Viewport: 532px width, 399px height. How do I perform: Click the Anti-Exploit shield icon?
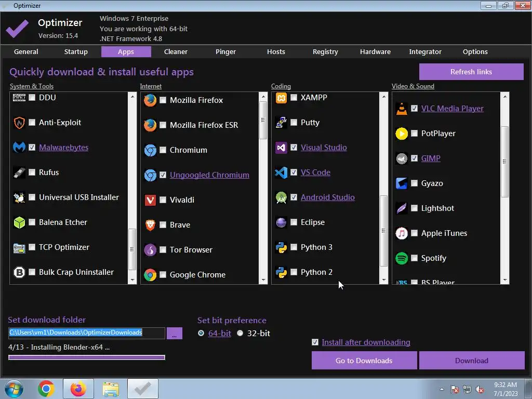click(x=19, y=123)
